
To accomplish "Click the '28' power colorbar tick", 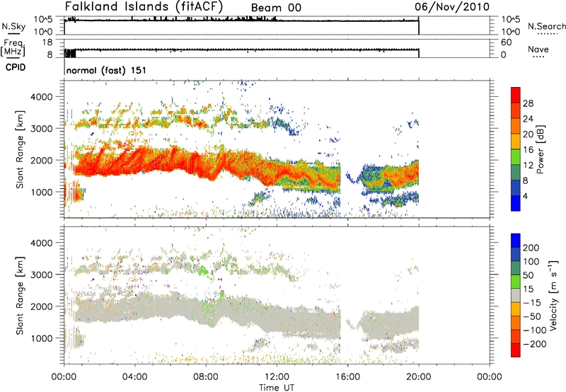I will click(x=528, y=103).
